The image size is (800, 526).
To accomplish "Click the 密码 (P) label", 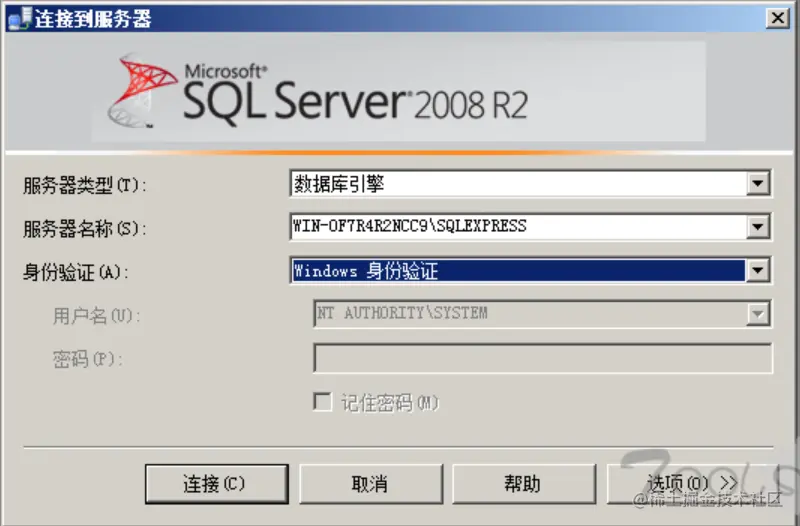I will 88,360.
